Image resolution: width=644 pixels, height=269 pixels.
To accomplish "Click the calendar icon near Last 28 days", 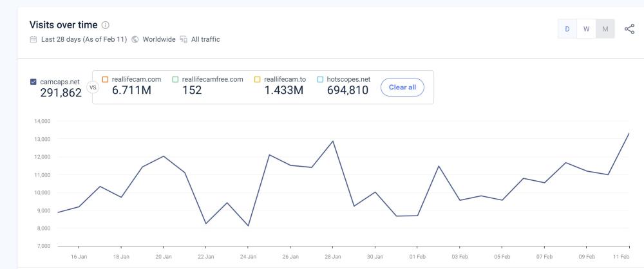I will pos(33,40).
